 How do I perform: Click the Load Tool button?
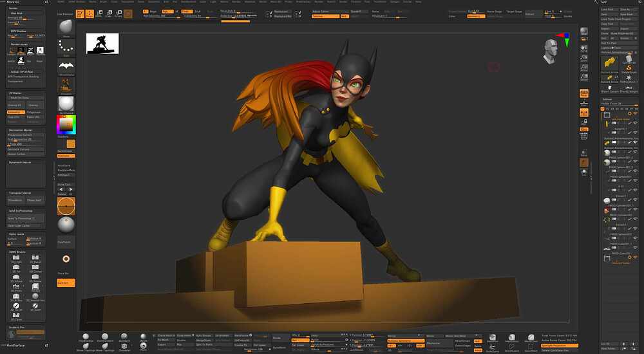pos(609,10)
